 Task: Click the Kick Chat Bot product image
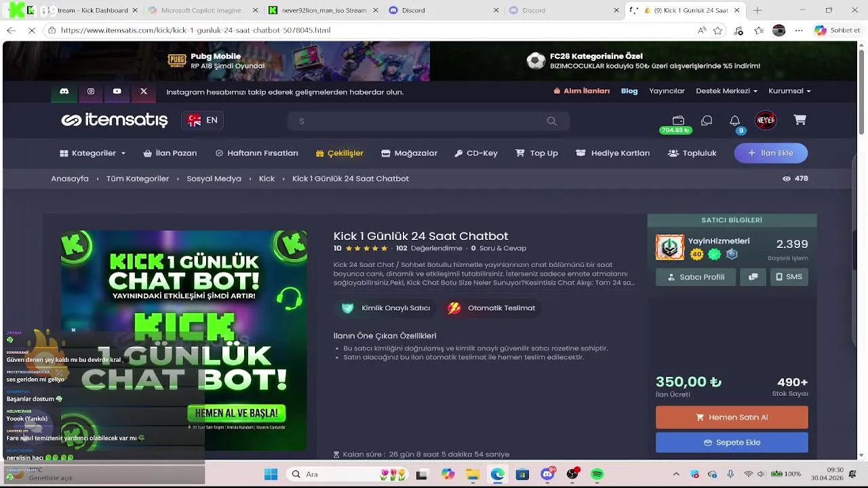click(184, 340)
